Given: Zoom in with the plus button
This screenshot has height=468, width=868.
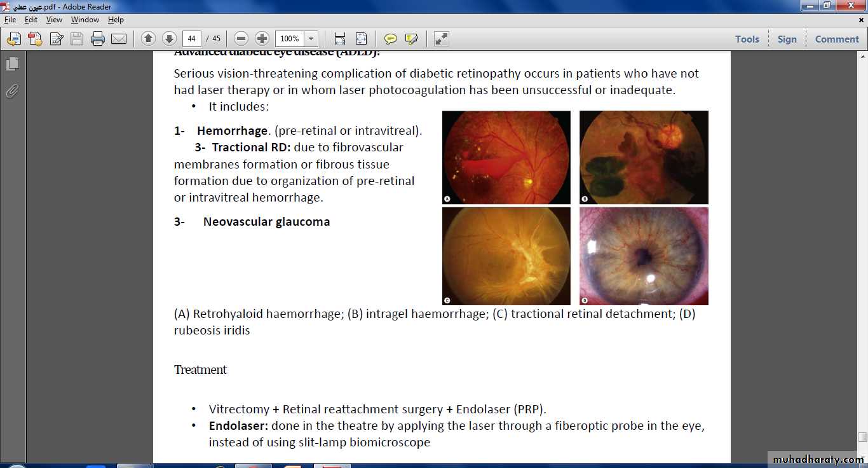Looking at the screenshot, I should [x=262, y=39].
